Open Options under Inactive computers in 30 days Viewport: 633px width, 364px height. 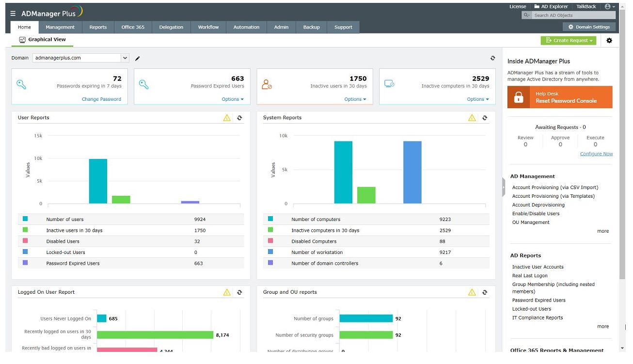[x=477, y=99]
